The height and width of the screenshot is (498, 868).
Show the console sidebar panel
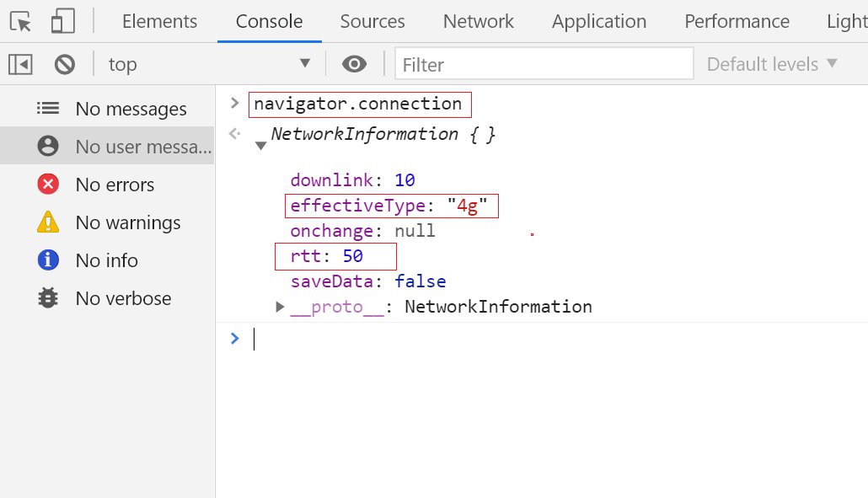[20, 64]
